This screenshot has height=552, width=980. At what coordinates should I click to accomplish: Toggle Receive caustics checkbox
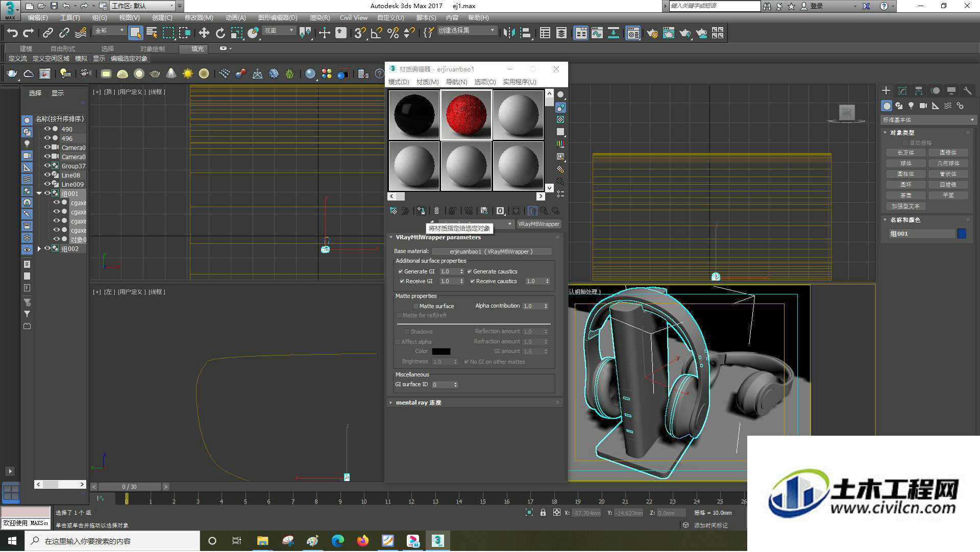click(473, 282)
